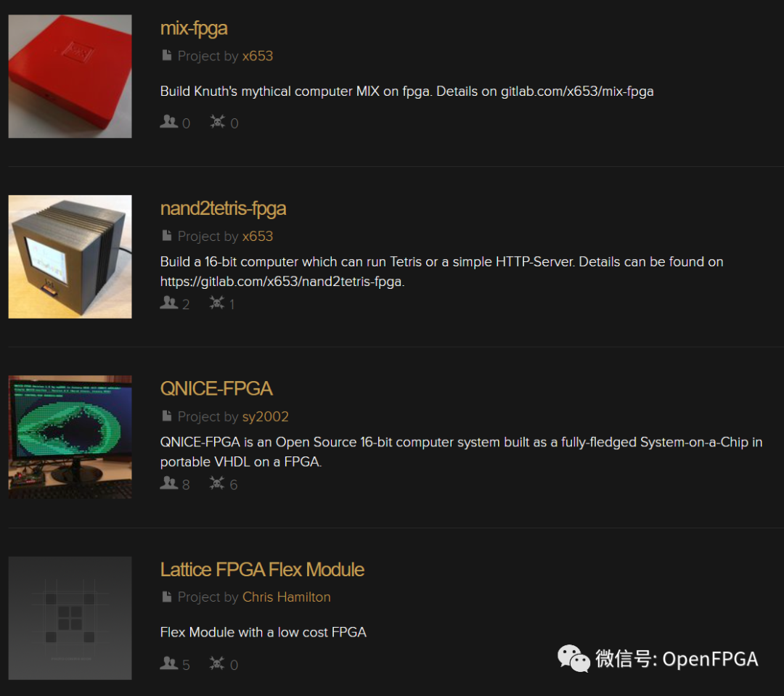
Task: Click the followers icon for nand2tetris-fpga
Action: 169,303
